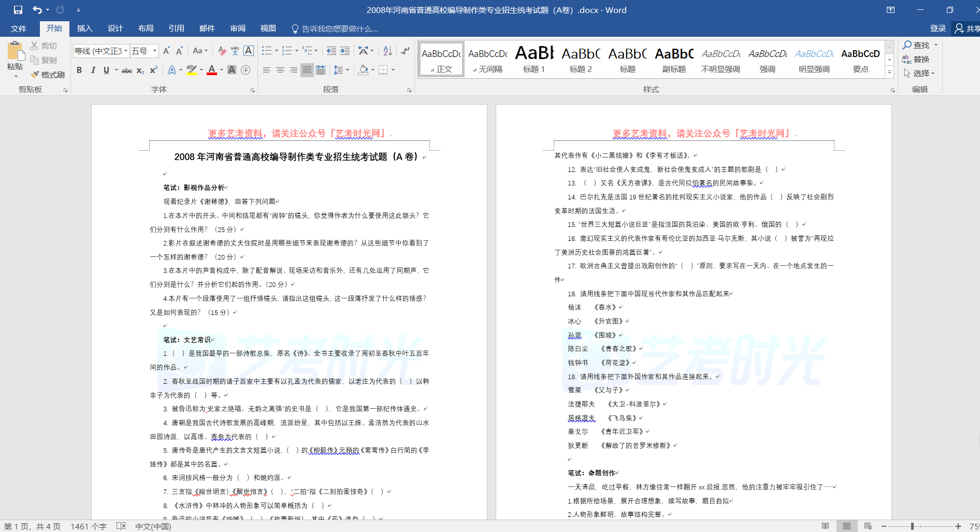This screenshot has width=980, height=532.
Task: Open the font size dropdown
Action: tap(155, 51)
